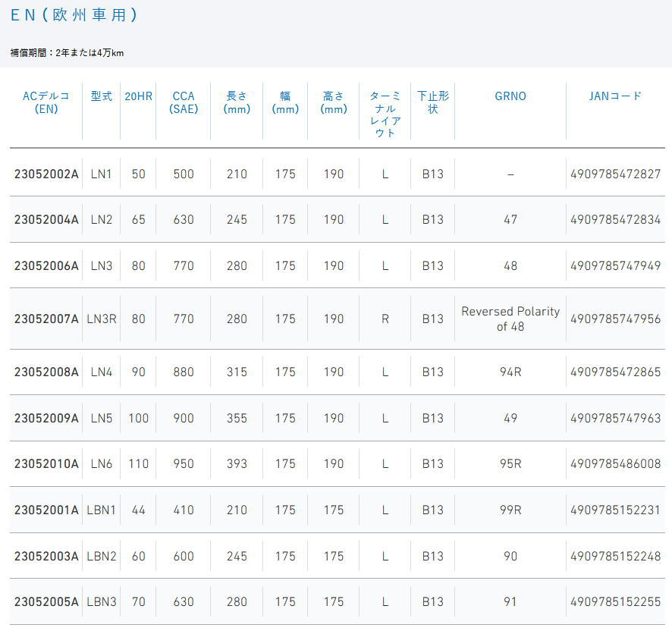Click model type LN6
This screenshot has height=631, width=672.
point(101,464)
